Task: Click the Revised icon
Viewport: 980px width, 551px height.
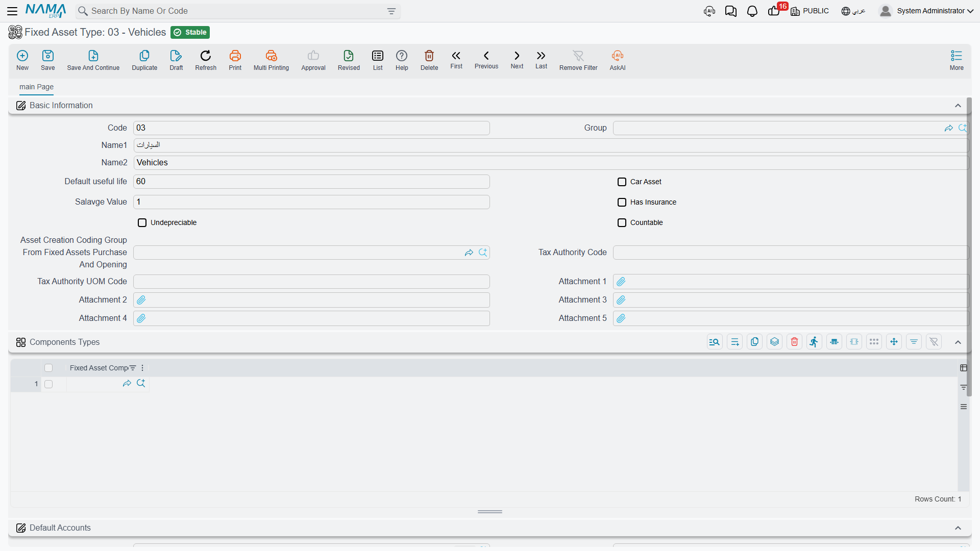Action: click(349, 60)
